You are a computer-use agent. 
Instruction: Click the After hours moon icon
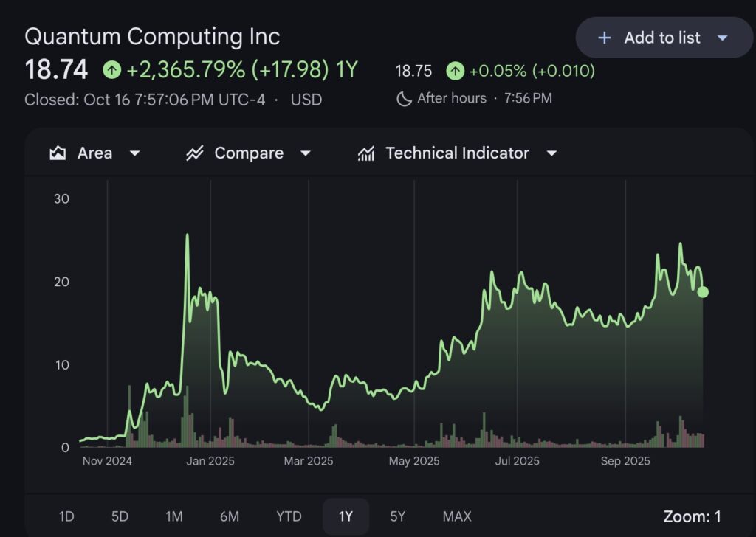click(x=404, y=99)
